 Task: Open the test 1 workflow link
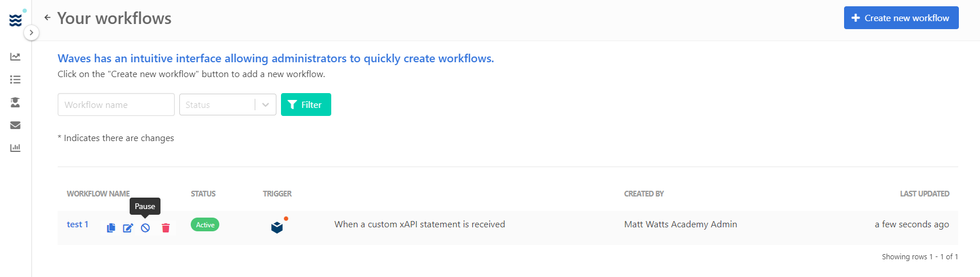tap(78, 224)
